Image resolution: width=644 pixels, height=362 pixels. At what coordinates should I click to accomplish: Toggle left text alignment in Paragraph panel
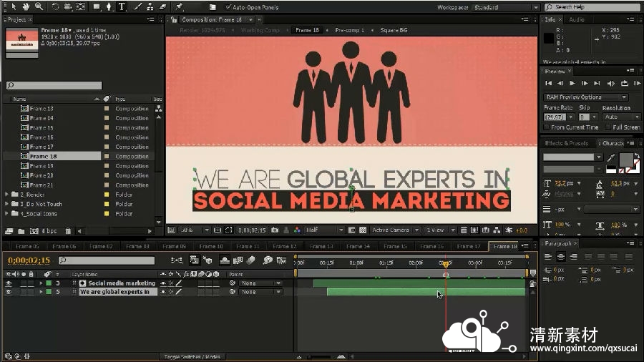pyautogui.click(x=548, y=257)
